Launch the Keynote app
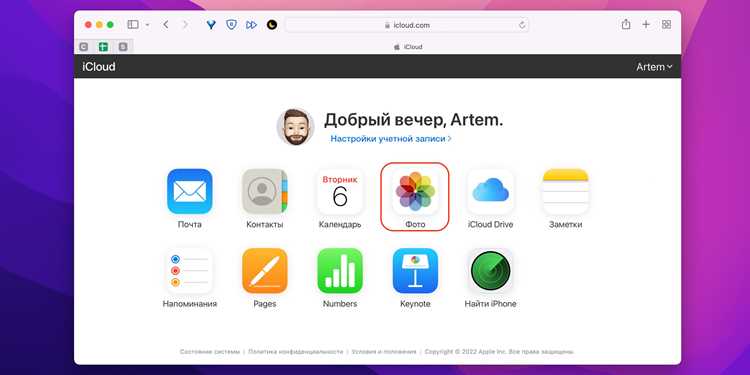The image size is (750, 375). [x=415, y=271]
